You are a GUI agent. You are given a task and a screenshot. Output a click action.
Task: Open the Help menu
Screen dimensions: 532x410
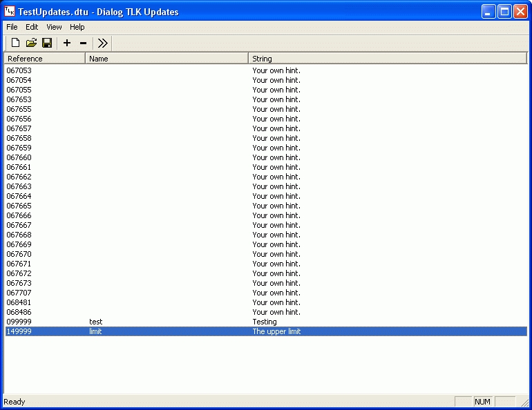(77, 27)
